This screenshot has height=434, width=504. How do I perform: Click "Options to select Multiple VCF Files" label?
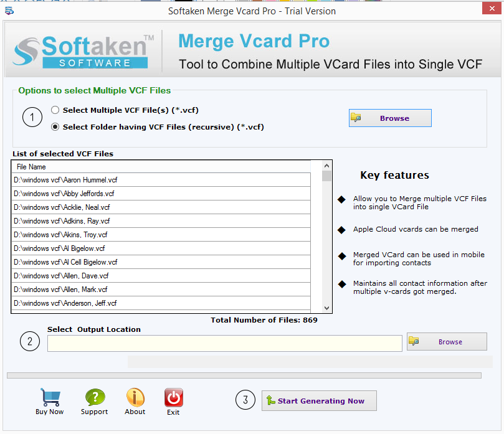tap(95, 90)
